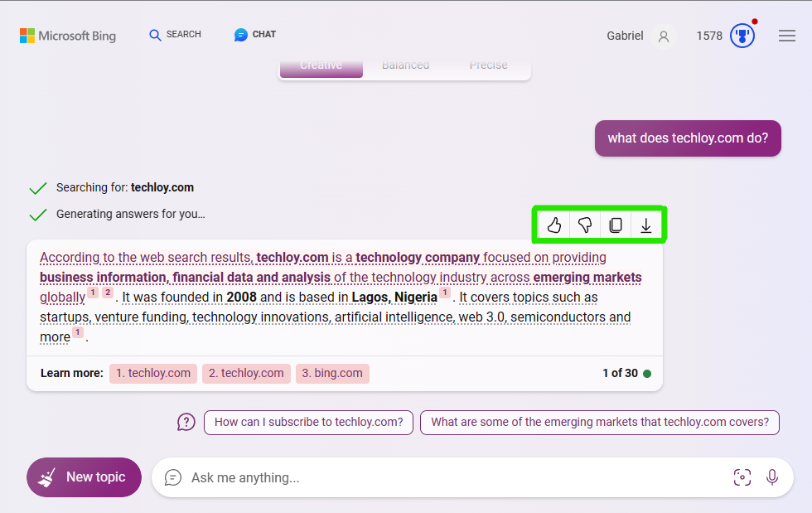Choose the emerging markets suggested question
This screenshot has width=812, height=513.
coord(600,423)
